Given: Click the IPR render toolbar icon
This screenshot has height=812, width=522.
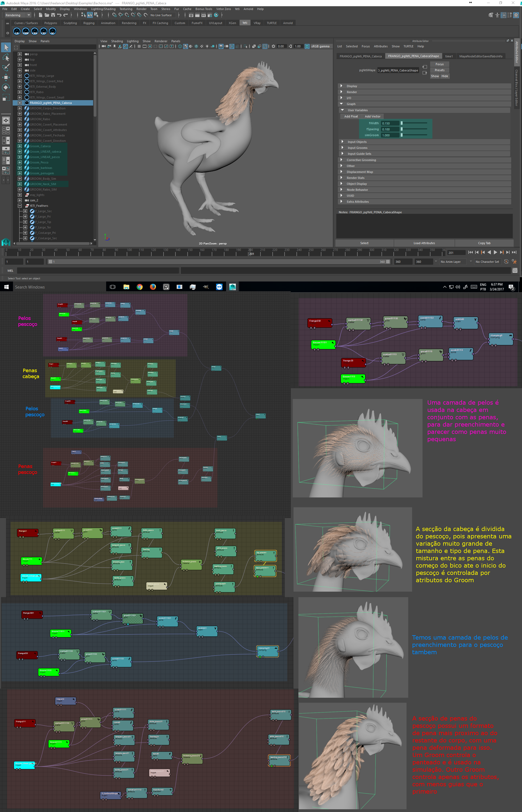Looking at the screenshot, I should point(203,15).
